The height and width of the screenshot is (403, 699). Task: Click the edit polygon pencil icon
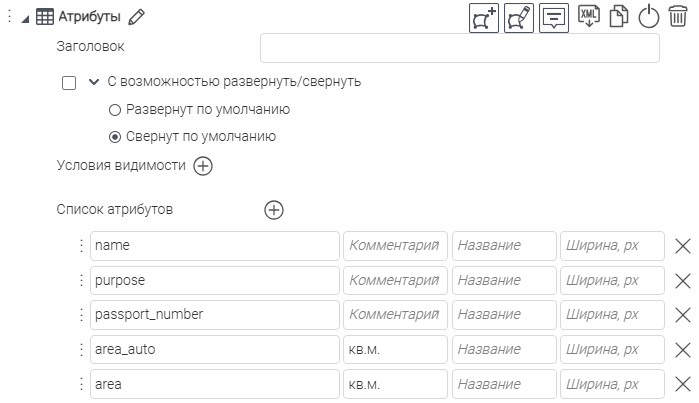pyautogui.click(x=519, y=17)
